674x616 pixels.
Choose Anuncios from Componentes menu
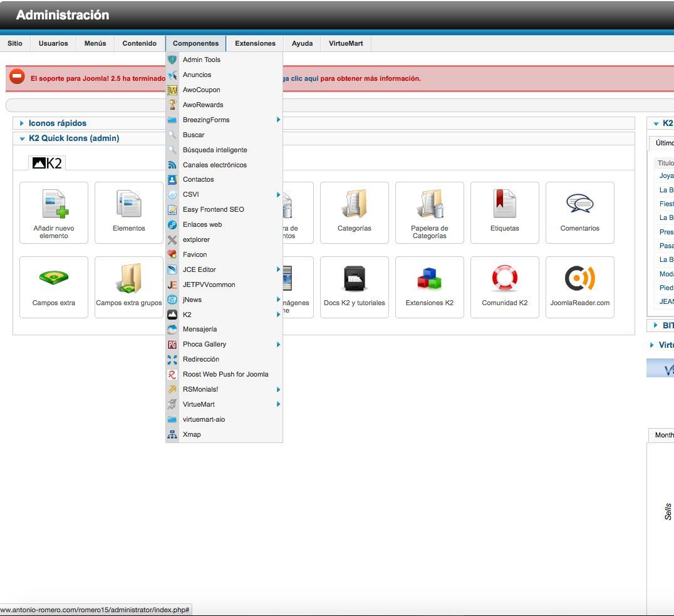pos(224,75)
